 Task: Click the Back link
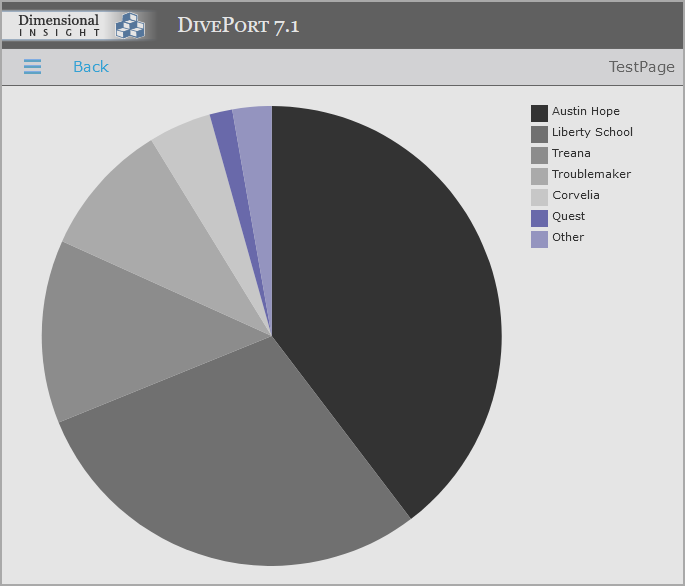[x=90, y=67]
